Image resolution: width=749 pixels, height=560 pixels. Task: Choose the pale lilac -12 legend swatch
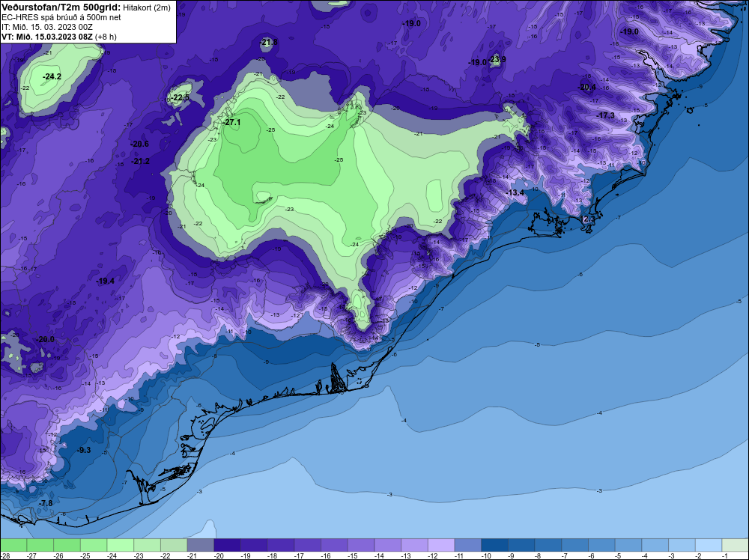[441, 545]
